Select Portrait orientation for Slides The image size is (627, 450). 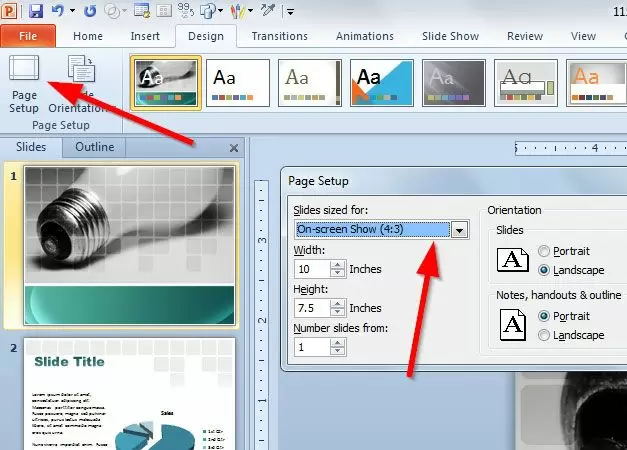545,251
